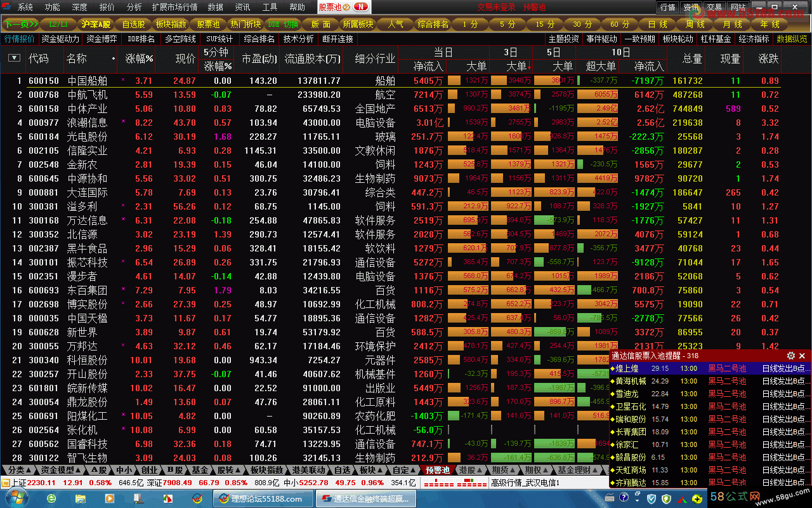Screen dimensions: 812x508
Task: Open the 综合排名 toolbar button
Action: coord(433,24)
